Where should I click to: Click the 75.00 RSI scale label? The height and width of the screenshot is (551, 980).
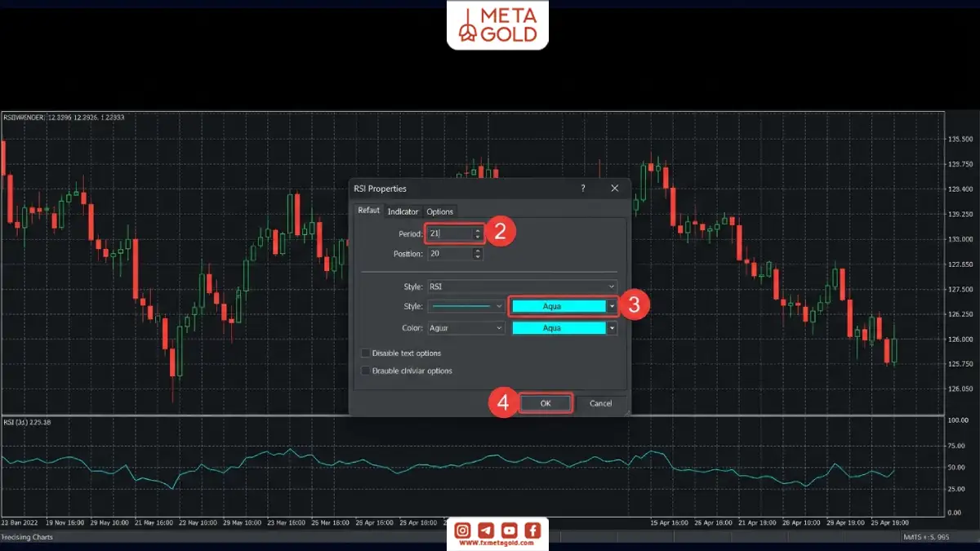click(x=958, y=447)
